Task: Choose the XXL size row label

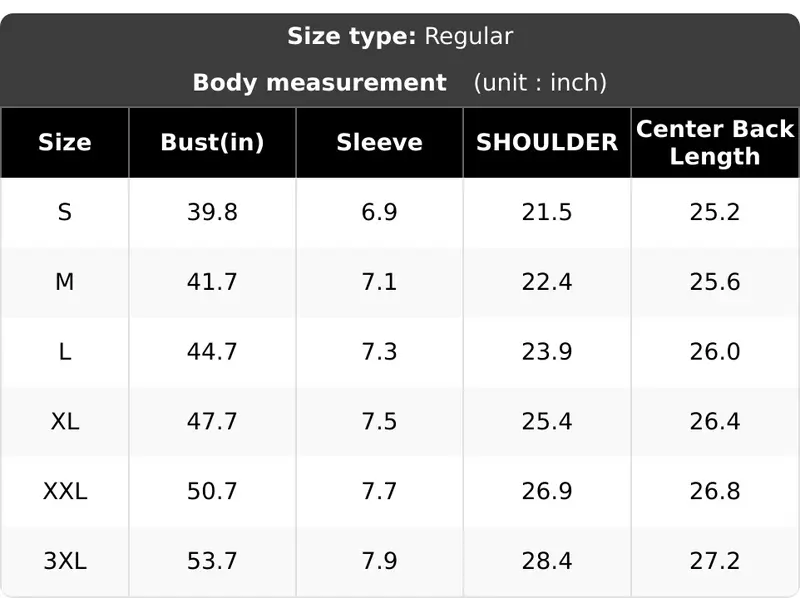Action: click(65, 491)
